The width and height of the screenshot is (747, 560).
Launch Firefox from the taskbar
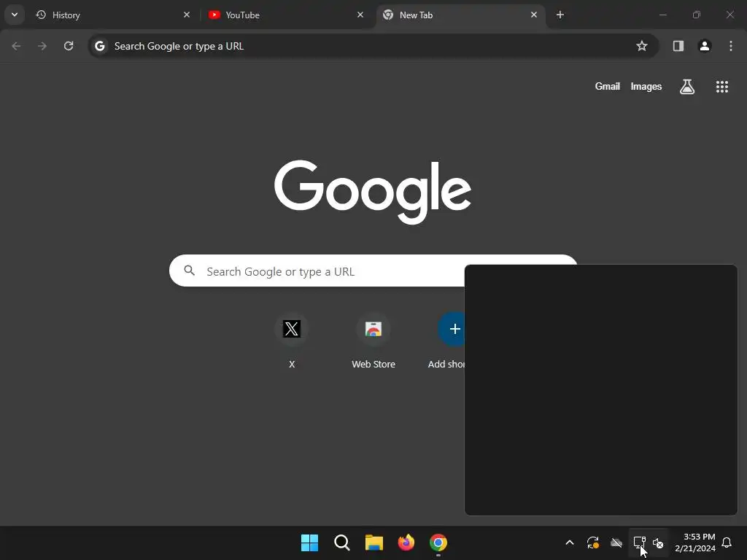(x=406, y=542)
